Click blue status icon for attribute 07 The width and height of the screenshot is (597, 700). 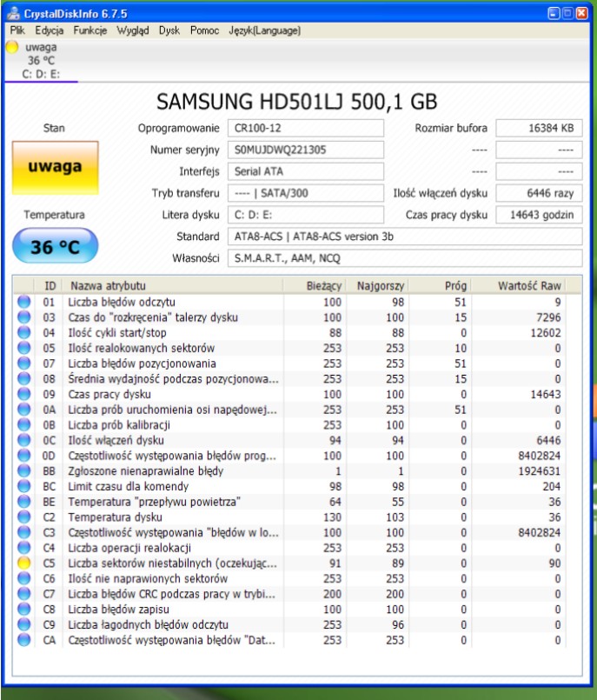[24, 363]
